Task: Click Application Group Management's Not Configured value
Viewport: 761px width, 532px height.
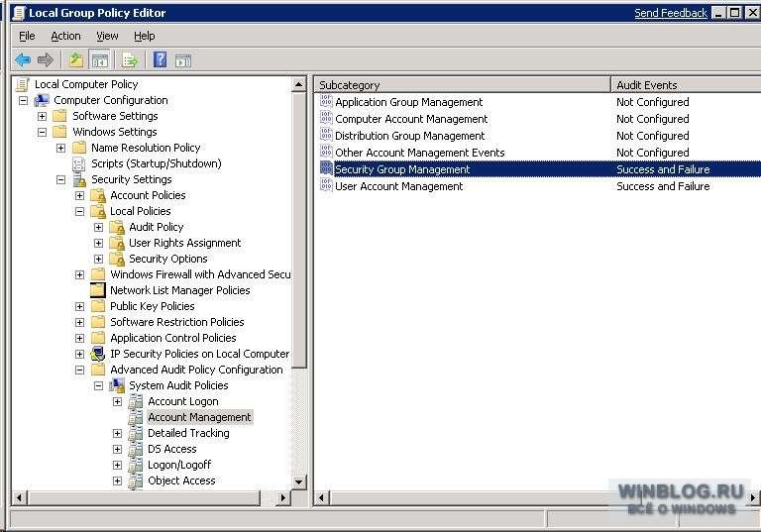Action: tap(652, 102)
